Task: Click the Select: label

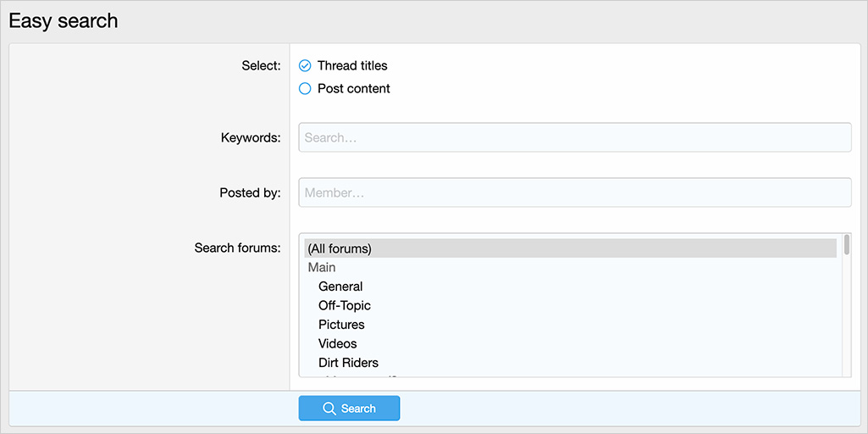Action: tap(261, 65)
